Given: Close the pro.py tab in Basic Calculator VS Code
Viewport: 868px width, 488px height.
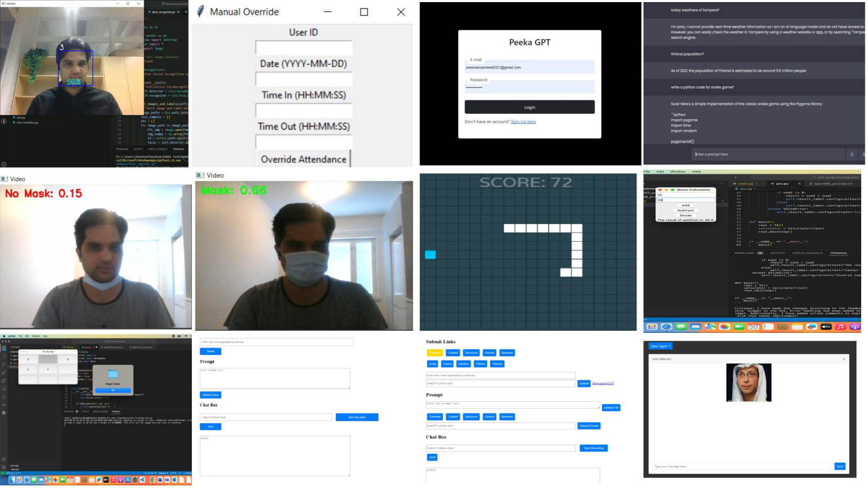Looking at the screenshot, I should pos(799,184).
